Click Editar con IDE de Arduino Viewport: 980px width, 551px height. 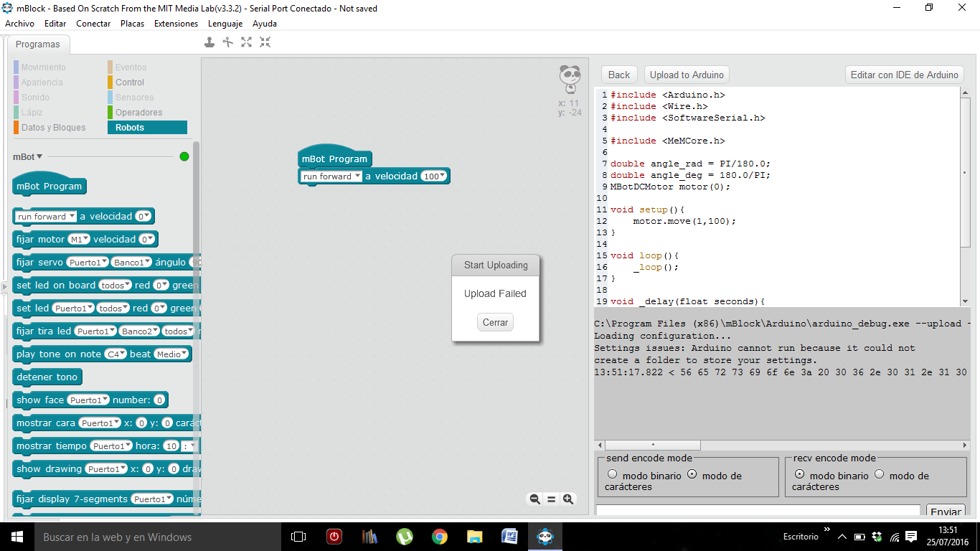[904, 75]
